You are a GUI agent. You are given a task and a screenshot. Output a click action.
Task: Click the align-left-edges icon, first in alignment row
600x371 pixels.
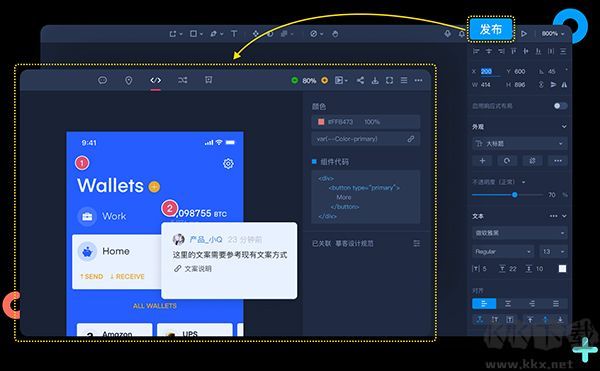(476, 51)
